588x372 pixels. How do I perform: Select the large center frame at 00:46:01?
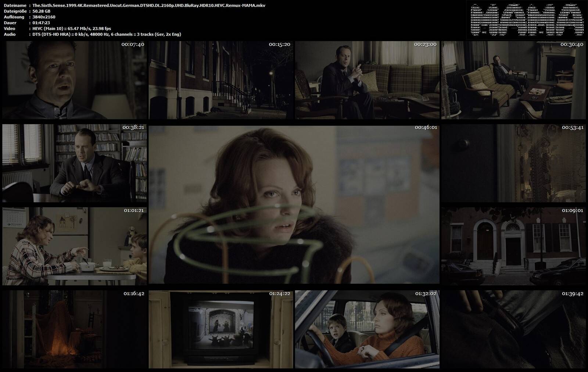point(294,205)
